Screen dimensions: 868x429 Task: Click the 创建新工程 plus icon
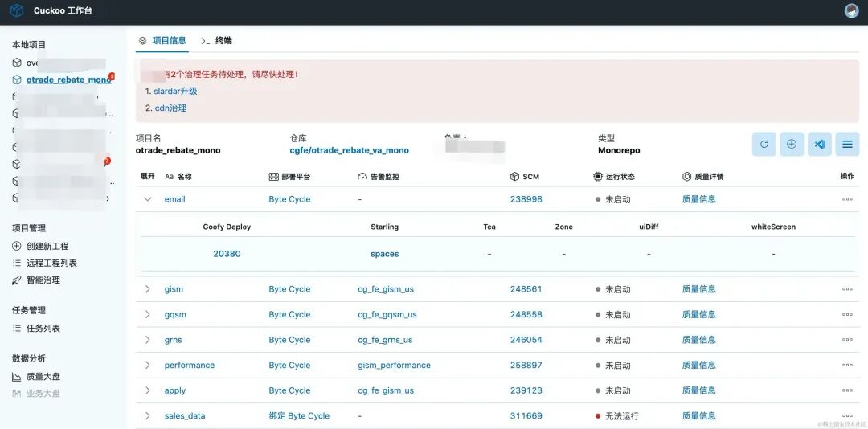point(17,247)
